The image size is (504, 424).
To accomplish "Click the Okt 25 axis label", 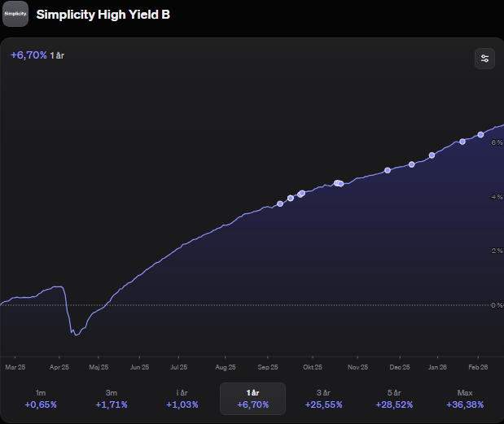I will 313,367.
